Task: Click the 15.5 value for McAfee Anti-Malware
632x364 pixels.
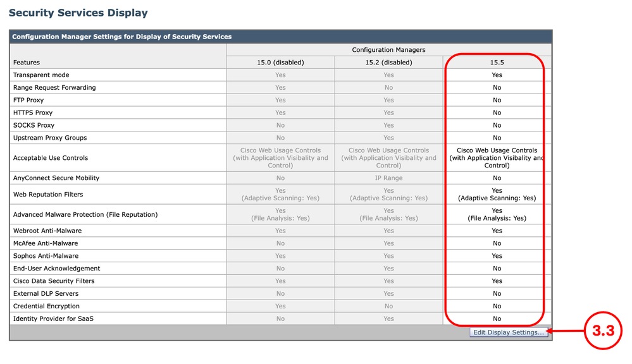Action: point(497,243)
